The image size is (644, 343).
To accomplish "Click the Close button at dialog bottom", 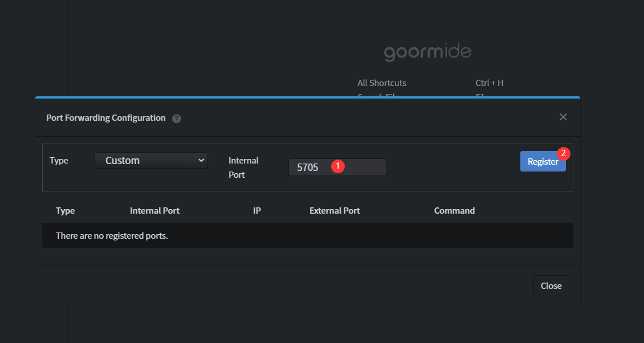I will (x=551, y=286).
